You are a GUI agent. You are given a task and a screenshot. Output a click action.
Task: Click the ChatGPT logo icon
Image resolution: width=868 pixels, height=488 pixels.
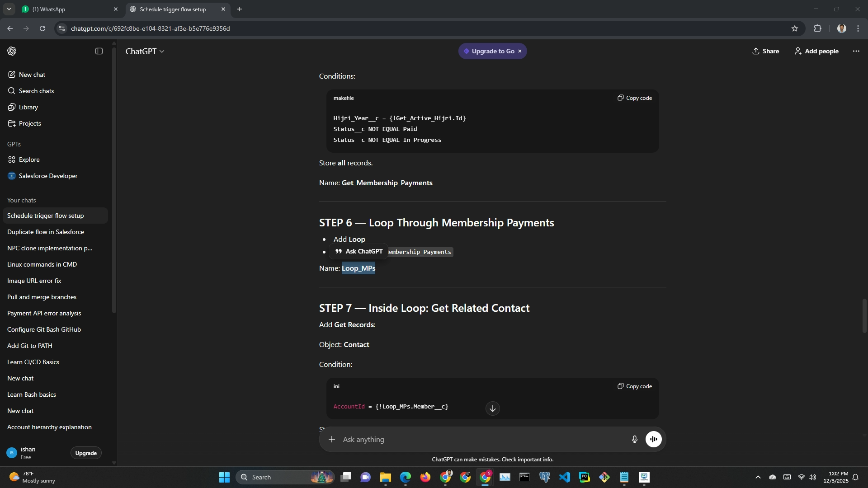click(x=12, y=51)
